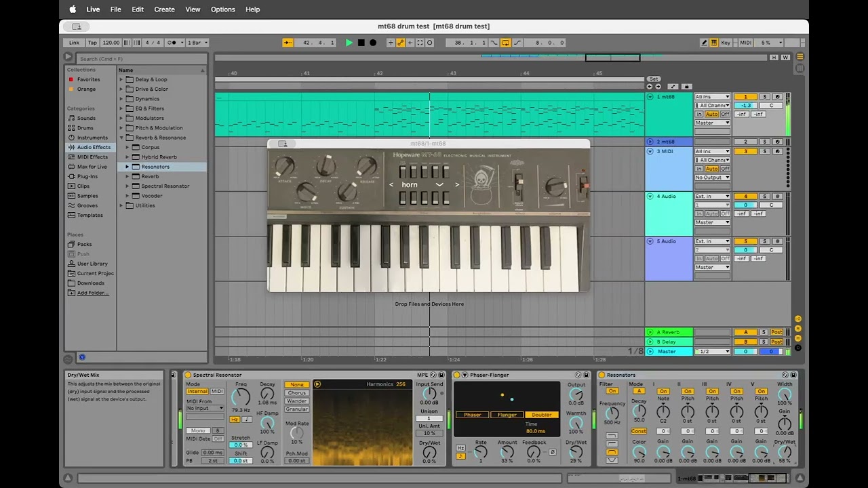
Task: Click the lock envelopes padlock icon
Action: coord(686,87)
